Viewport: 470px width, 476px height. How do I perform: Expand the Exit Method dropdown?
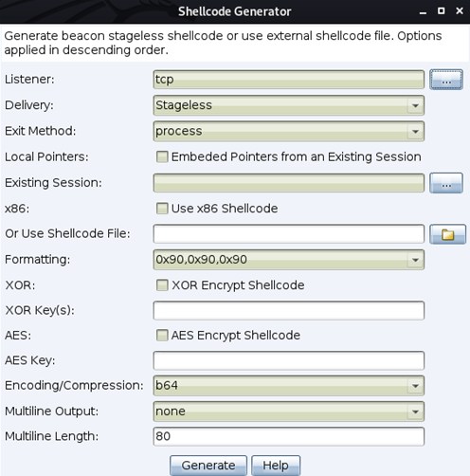coord(288,131)
